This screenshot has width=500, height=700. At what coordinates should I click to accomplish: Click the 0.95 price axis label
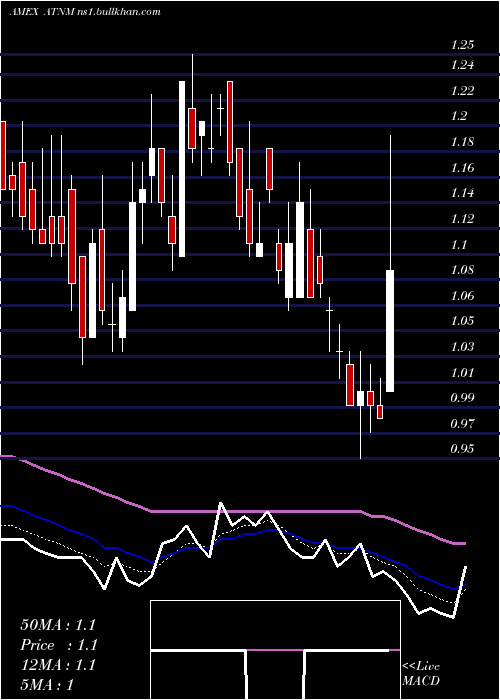(x=462, y=449)
